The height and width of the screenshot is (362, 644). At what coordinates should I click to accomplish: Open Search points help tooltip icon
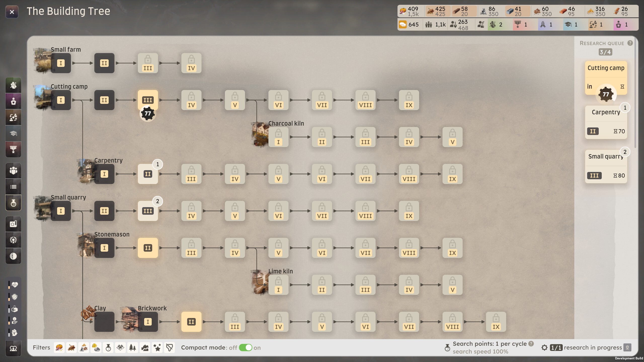(x=531, y=344)
